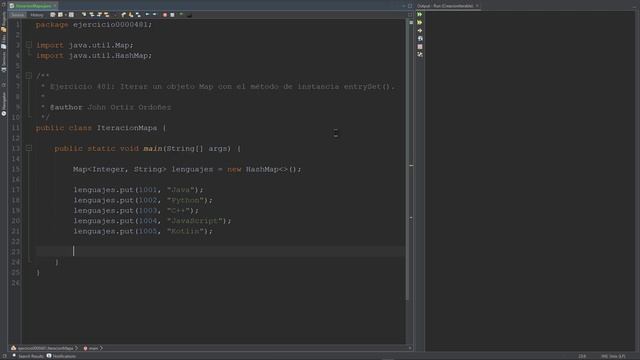This screenshot has height=360, width=640.
Task: Collapse the import statements fold
Action: pos(29,45)
